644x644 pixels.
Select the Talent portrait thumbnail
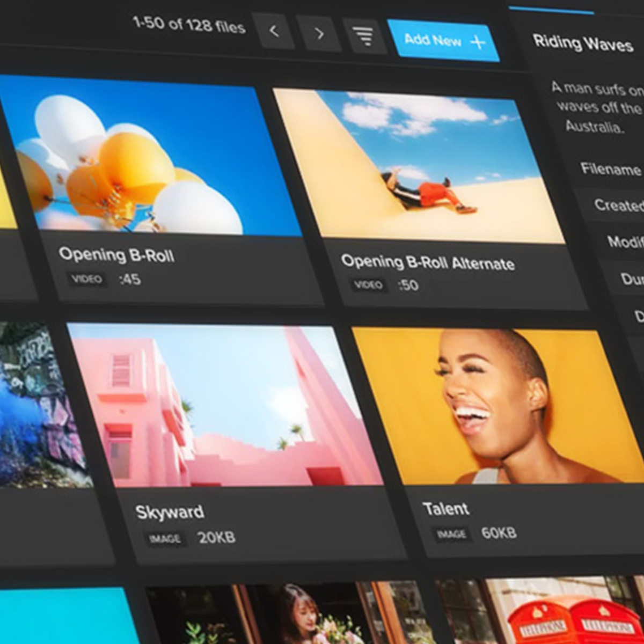(x=494, y=408)
